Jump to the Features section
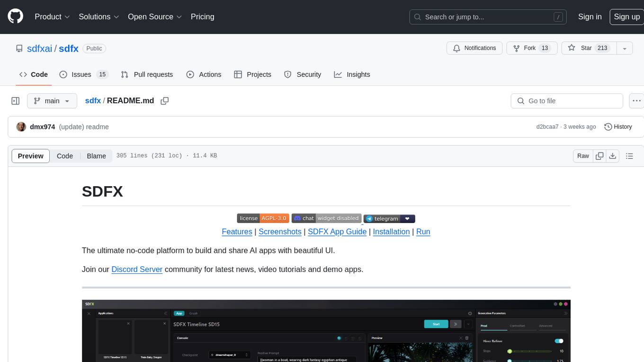Screen dimensions: 644x362 click(237, 232)
